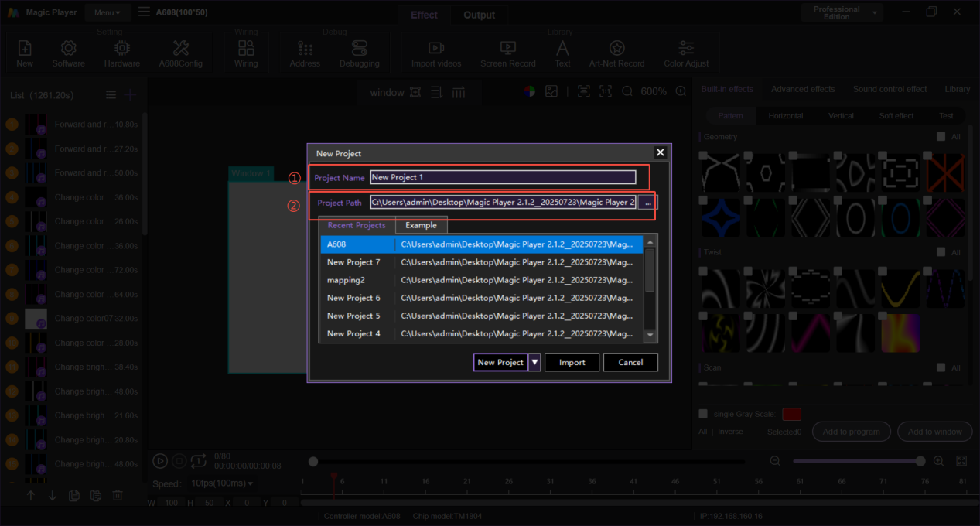This screenshot has width=980, height=526.
Task: Open A608Config tools icon
Action: point(181,48)
